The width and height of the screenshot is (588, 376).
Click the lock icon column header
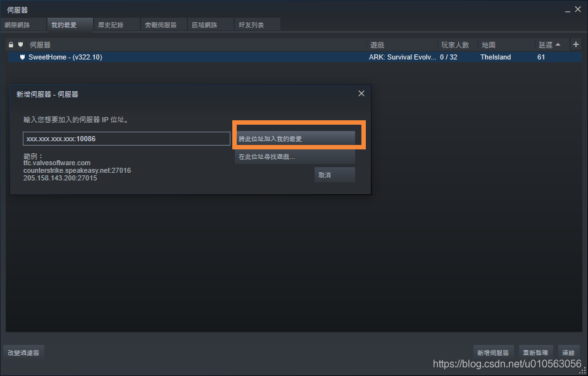[11, 44]
